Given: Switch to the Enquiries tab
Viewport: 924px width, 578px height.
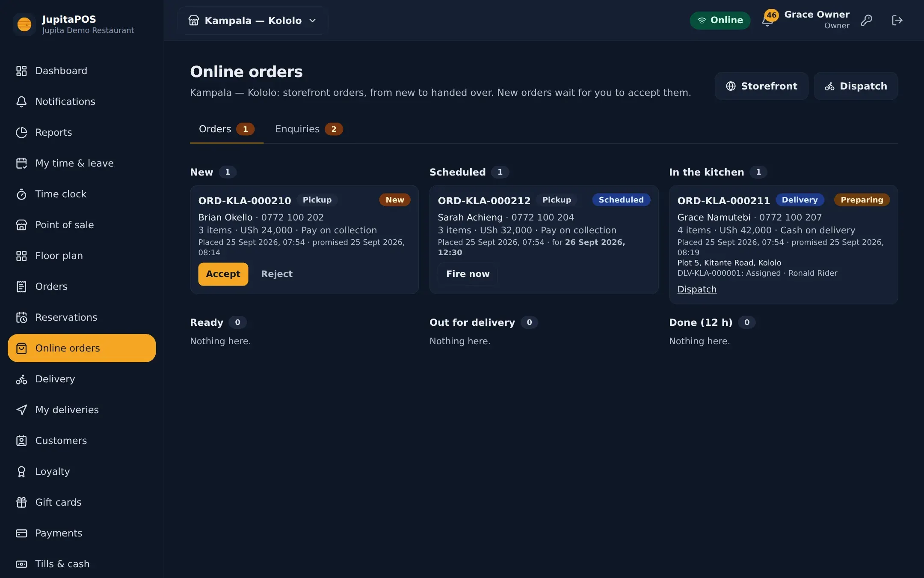Looking at the screenshot, I should (x=309, y=129).
